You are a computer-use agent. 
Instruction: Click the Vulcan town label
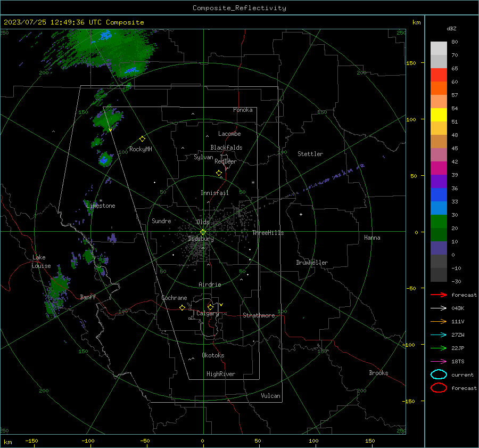271,396
